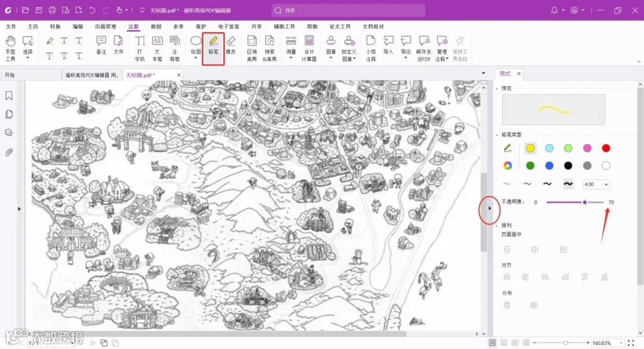Click the 区域高亮 area highlight tool
This screenshot has height=349, width=644.
[x=252, y=48]
